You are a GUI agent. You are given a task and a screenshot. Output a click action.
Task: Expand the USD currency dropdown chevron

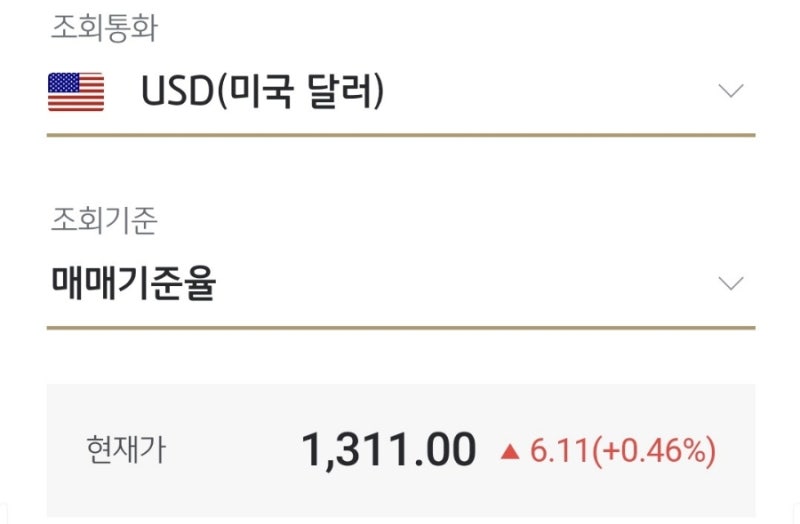(731, 91)
